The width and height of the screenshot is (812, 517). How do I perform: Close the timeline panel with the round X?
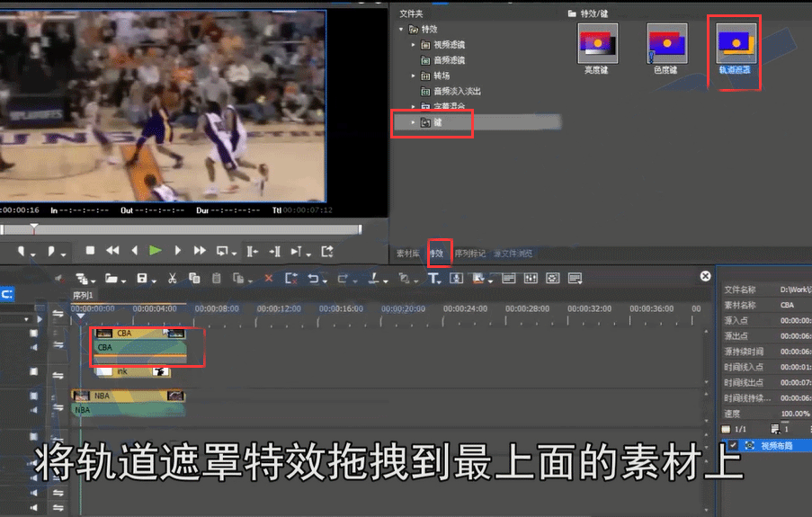705,276
